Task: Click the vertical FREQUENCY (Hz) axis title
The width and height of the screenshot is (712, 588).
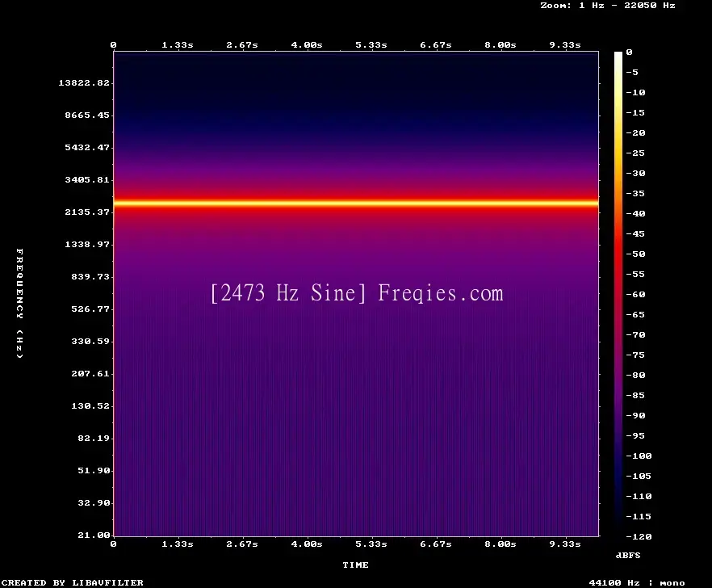Action: click(x=19, y=303)
